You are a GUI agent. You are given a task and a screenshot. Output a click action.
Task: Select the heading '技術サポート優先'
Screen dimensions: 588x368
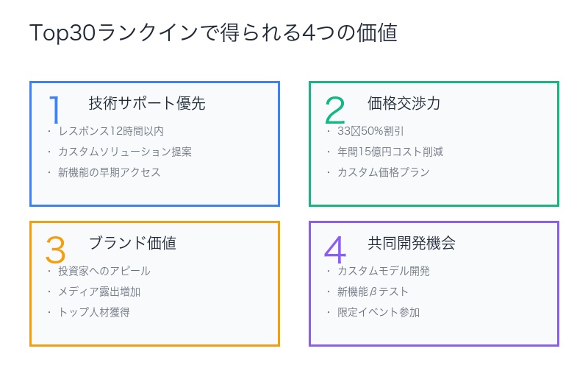tap(147, 103)
